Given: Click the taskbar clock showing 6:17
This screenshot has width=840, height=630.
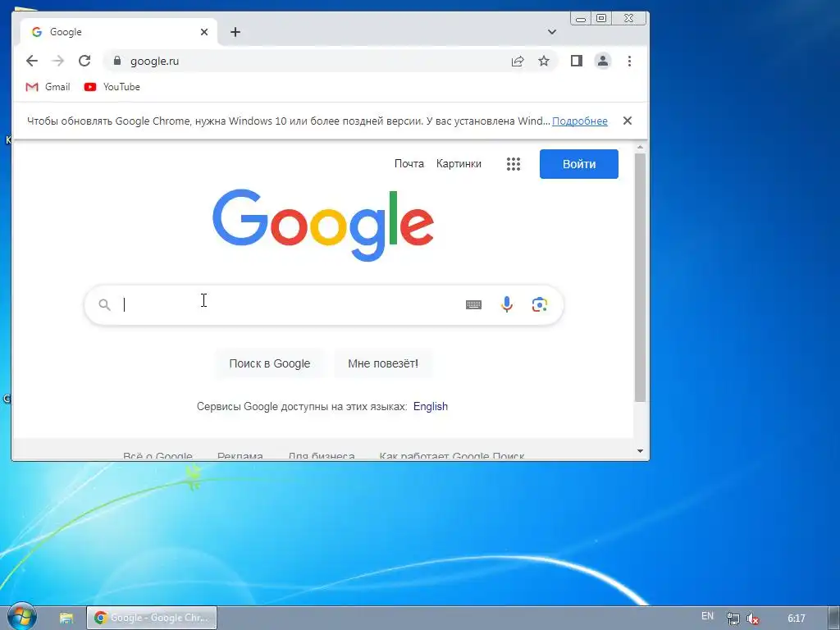Looking at the screenshot, I should click(796, 619).
